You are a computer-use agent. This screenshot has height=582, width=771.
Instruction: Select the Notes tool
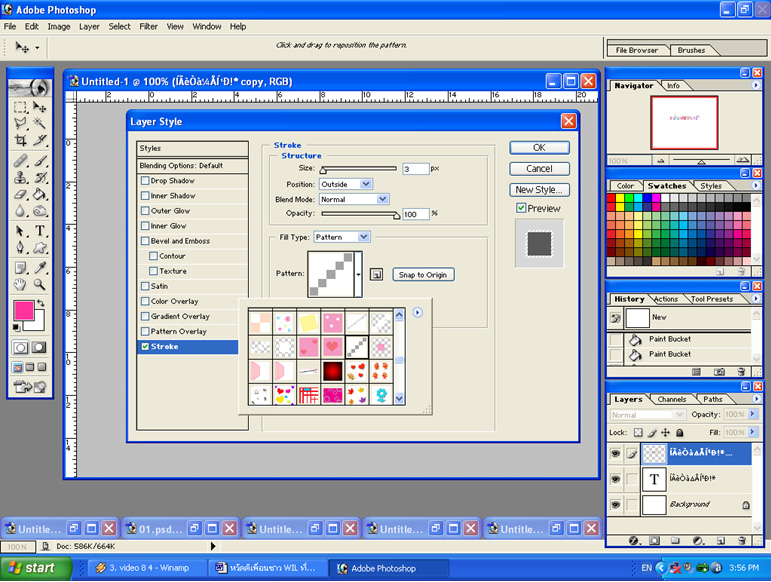(20, 267)
